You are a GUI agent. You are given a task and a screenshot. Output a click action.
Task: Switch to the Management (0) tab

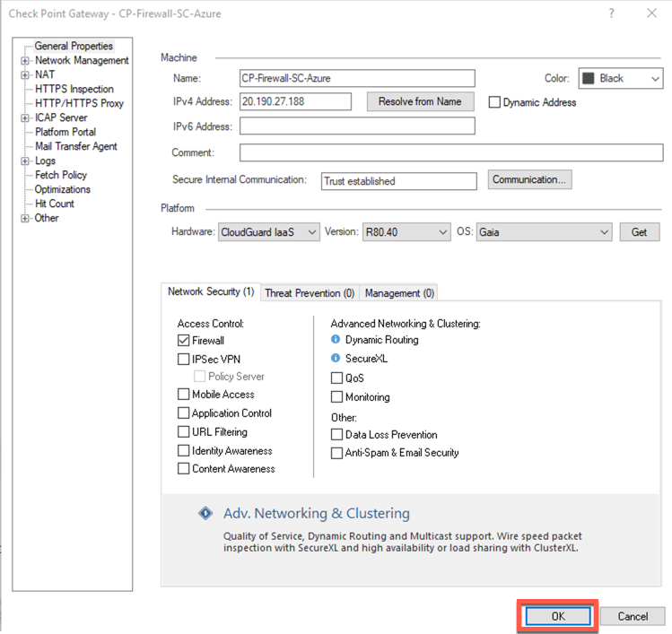click(399, 293)
